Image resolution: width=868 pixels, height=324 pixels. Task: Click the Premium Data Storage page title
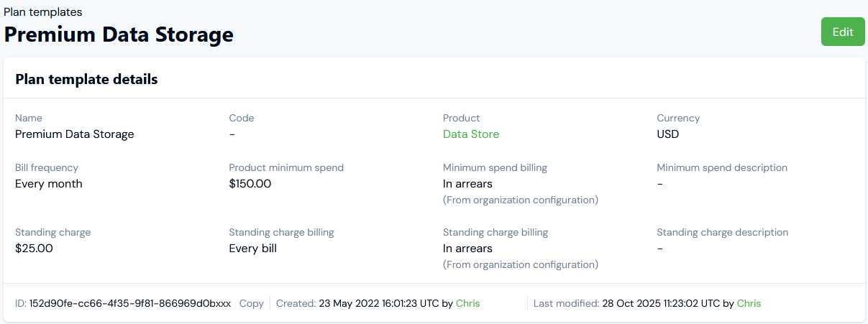tap(119, 34)
